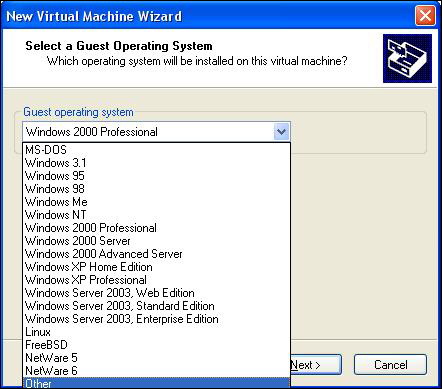Close the wizard with the red X
This screenshot has height=389, width=442.
[x=425, y=16]
